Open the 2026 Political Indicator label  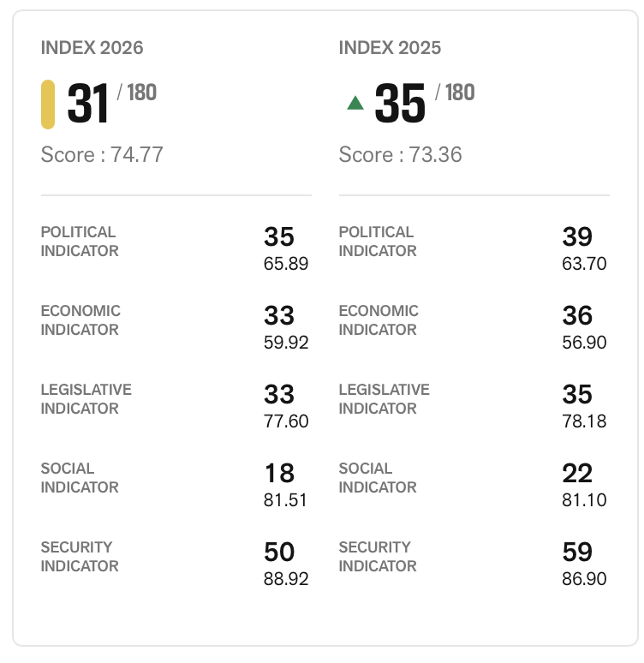point(80,242)
